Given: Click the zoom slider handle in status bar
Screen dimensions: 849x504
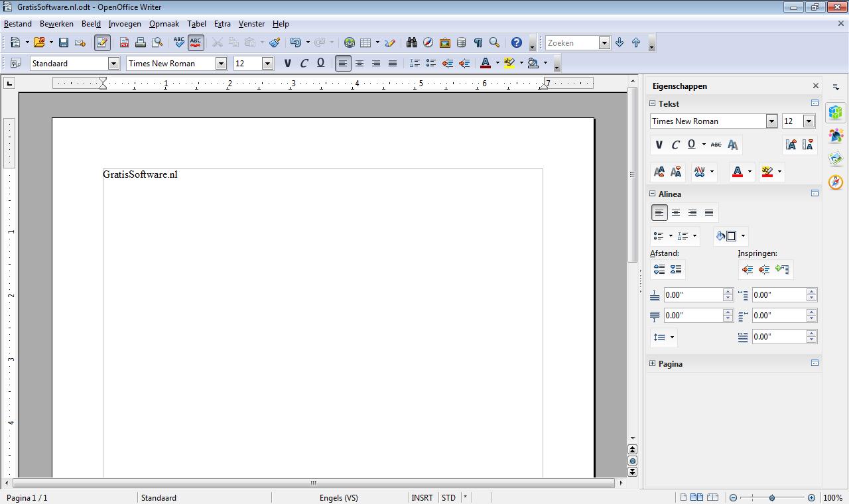Looking at the screenshot, I should point(772,497).
